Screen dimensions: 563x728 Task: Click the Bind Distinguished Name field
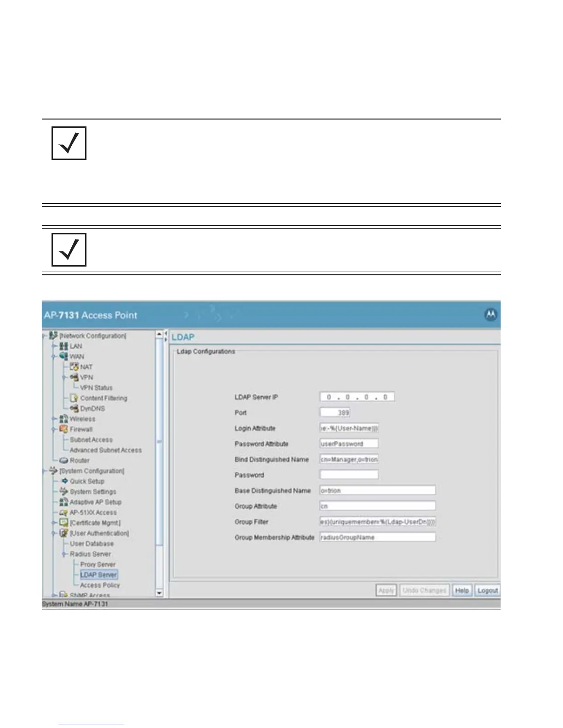pyautogui.click(x=350, y=460)
